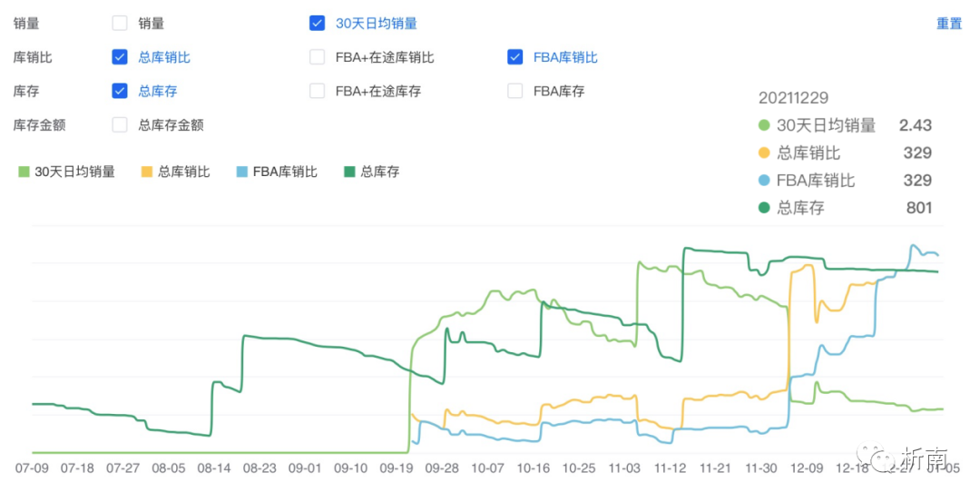This screenshot has height=502, width=980.
Task: Click the 08-14 axis date
Action: [214, 468]
